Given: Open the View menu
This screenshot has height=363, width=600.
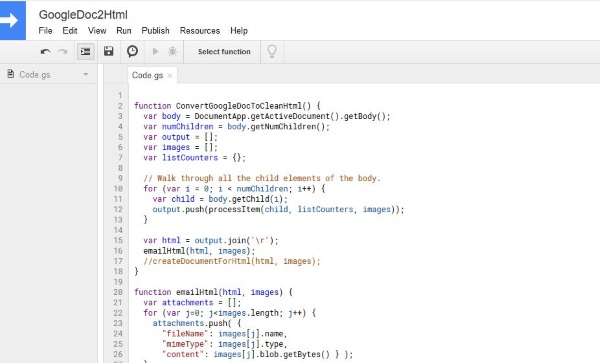Looking at the screenshot, I should (97, 31).
